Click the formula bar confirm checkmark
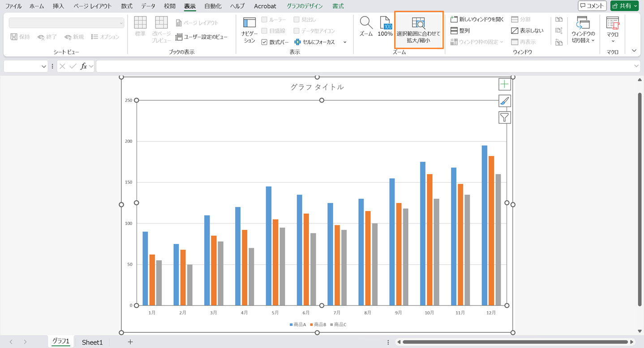The width and height of the screenshot is (644, 348). click(x=73, y=66)
